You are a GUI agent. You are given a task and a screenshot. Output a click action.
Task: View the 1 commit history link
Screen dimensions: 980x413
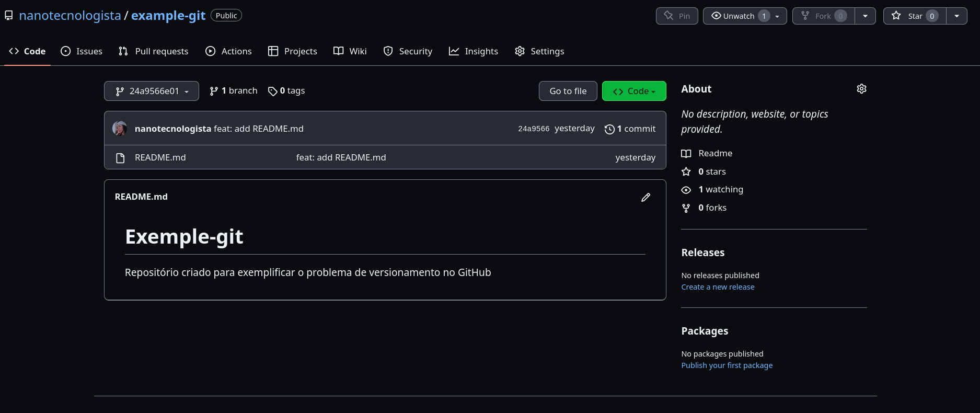pos(630,129)
